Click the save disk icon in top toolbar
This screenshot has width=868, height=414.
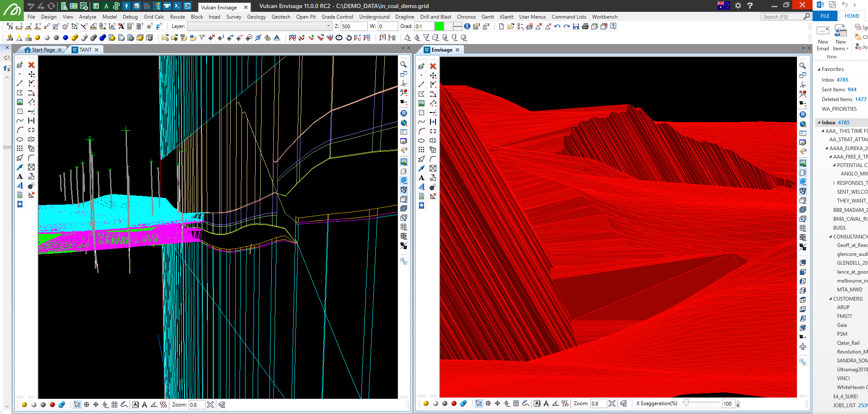click(x=576, y=26)
